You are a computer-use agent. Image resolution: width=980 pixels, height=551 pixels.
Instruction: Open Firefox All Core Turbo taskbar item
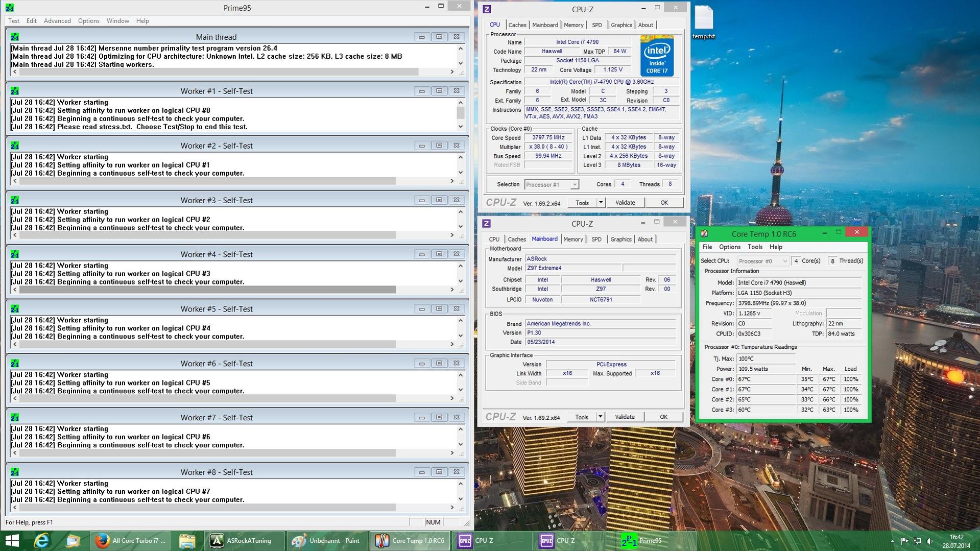click(x=131, y=540)
